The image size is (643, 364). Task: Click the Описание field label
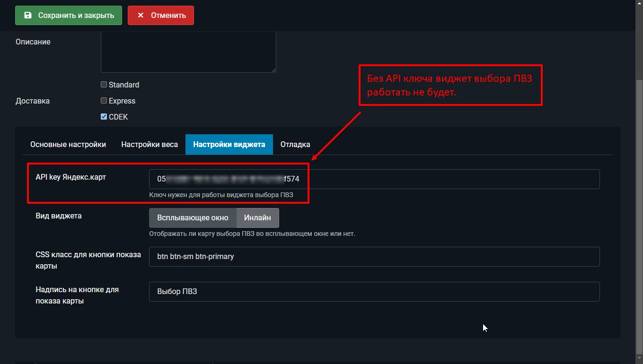[33, 42]
